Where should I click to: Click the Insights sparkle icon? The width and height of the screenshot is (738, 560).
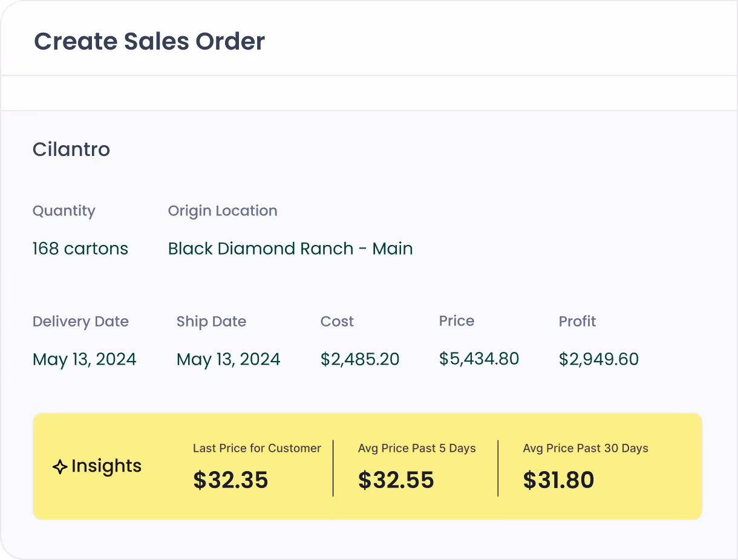pos(59,466)
